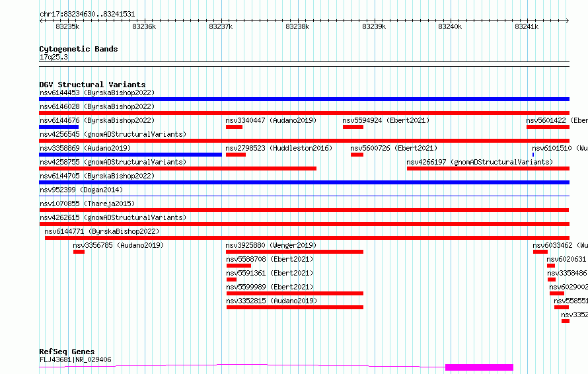The image size is (588, 374).
Task: Open nsv3925880 (Wenger2019) variant
Action: 271,245
